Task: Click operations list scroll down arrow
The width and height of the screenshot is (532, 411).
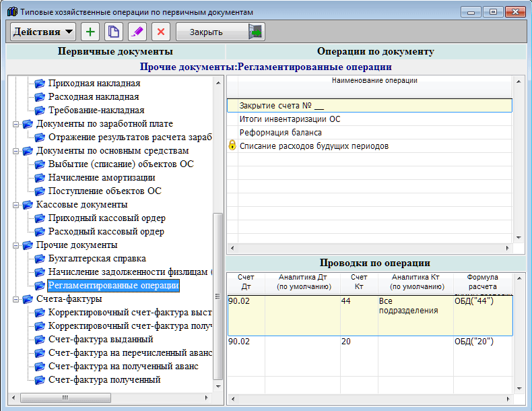Action: point(519,238)
